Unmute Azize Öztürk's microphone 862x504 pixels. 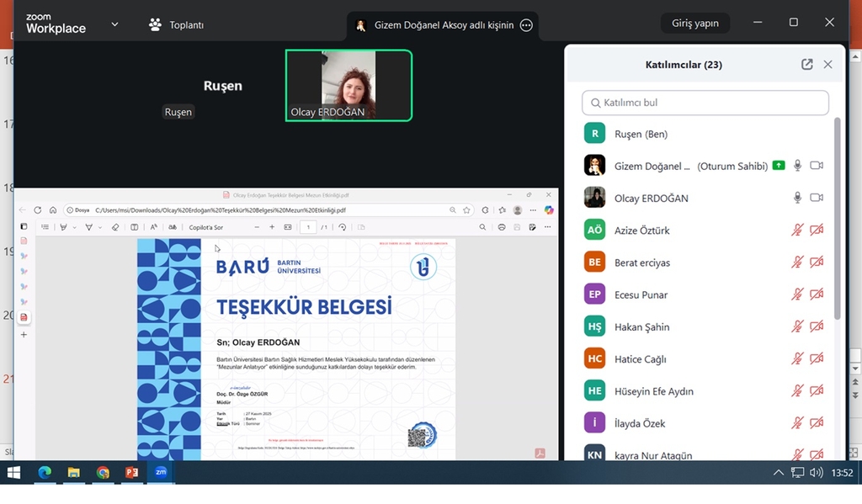pyautogui.click(x=797, y=230)
